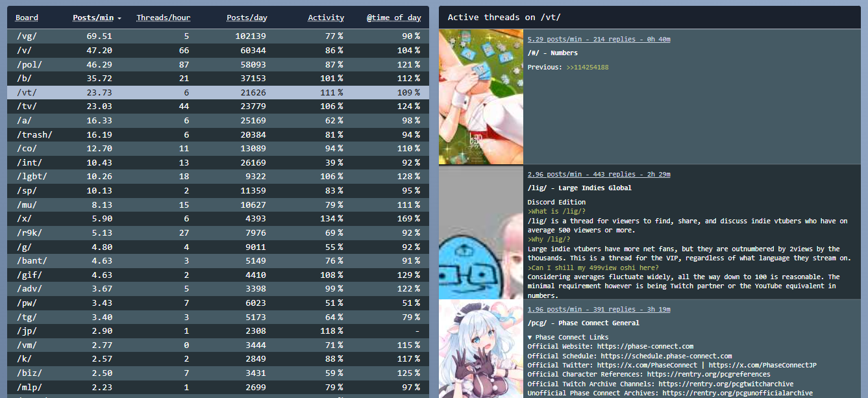Click the Posts/min sort direction arrow
Image resolution: width=868 pixels, height=398 pixels.
(x=119, y=19)
